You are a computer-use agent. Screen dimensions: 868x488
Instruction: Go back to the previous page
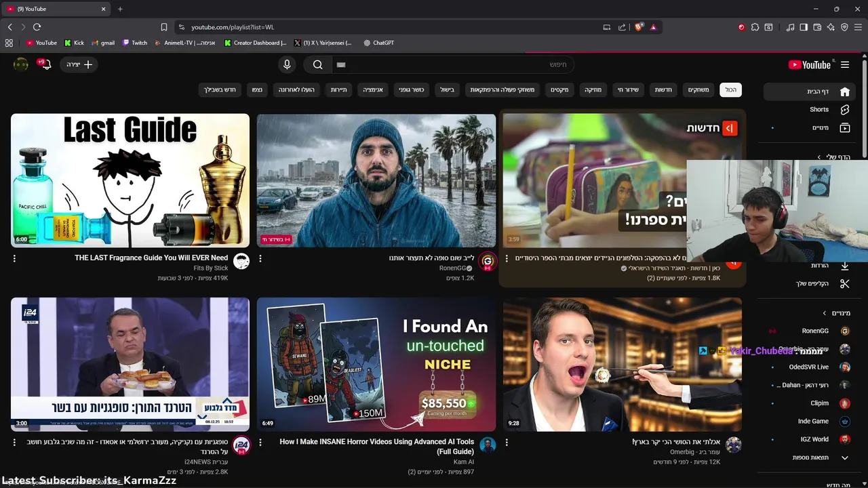coord(9,27)
